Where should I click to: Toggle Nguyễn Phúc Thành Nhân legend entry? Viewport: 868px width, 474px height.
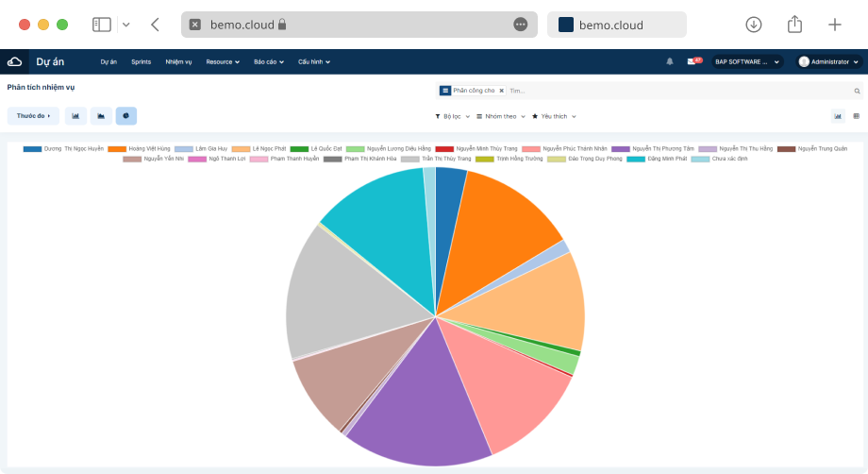point(564,149)
